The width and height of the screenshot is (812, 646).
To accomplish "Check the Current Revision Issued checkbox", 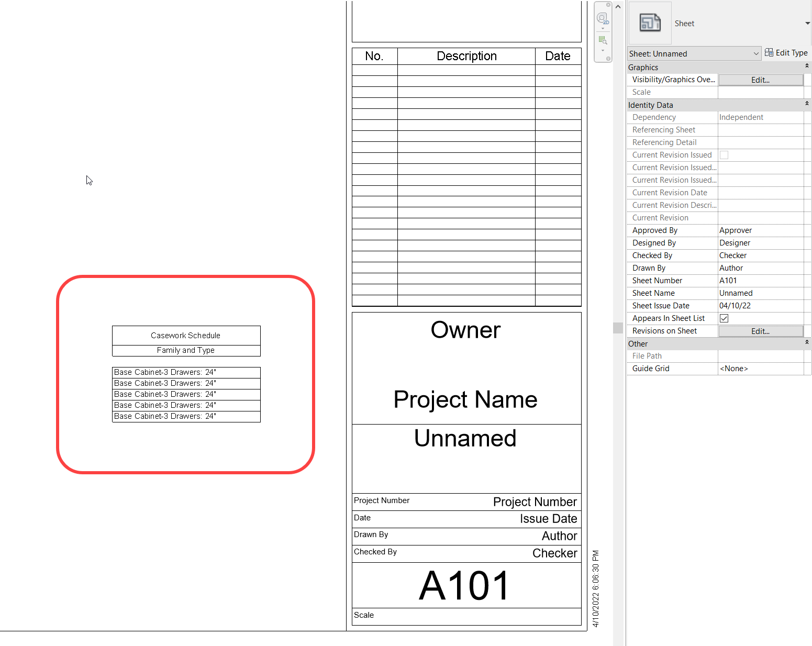I will [x=724, y=155].
